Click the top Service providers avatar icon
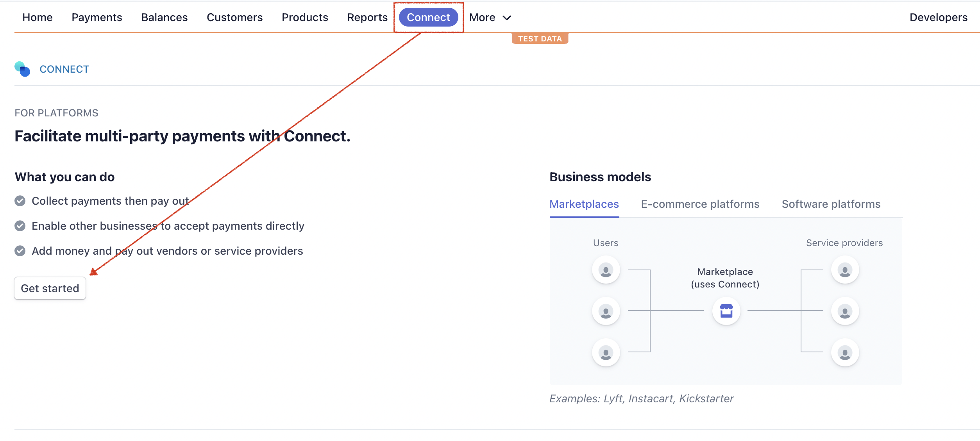 845,269
